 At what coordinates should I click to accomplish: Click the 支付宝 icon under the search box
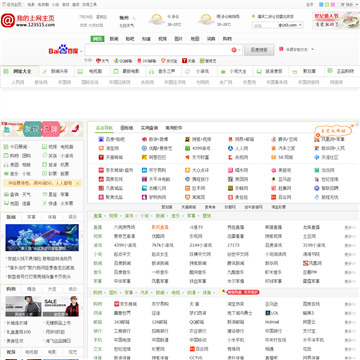click(x=163, y=61)
